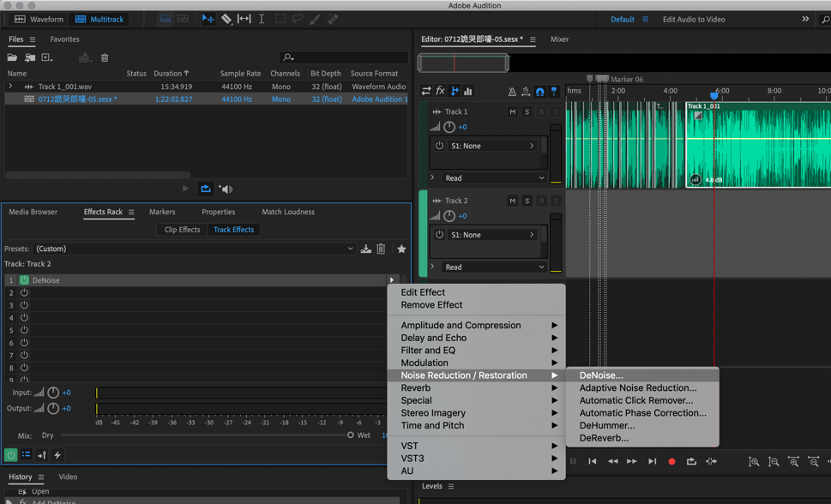Toggle main effects rack power button
The width and height of the screenshot is (831, 504).
10,454
